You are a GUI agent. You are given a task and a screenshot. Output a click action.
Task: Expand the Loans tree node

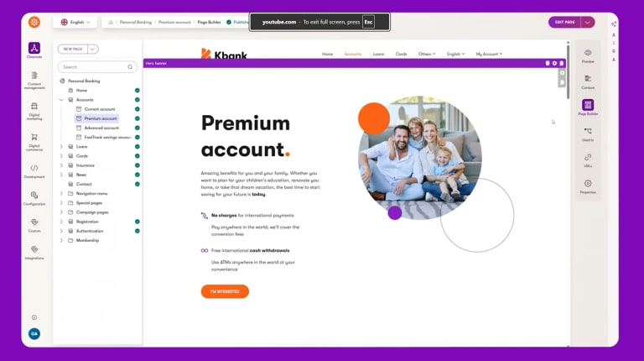[61, 146]
